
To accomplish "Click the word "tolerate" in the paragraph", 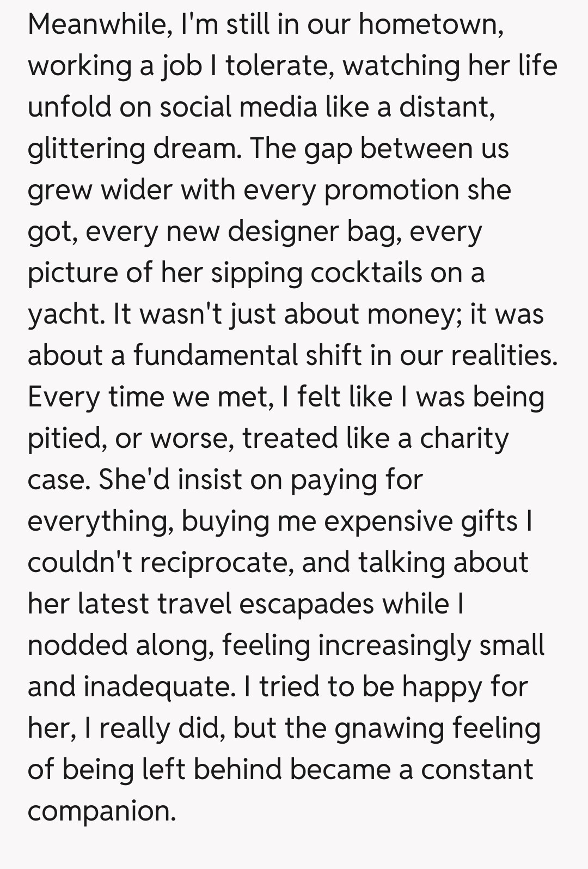I will [279, 65].
